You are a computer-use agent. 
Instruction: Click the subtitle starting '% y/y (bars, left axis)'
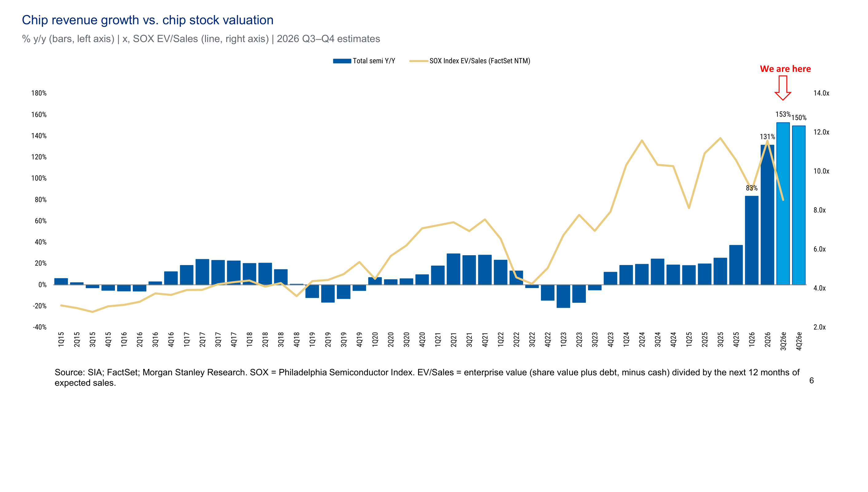coord(201,39)
